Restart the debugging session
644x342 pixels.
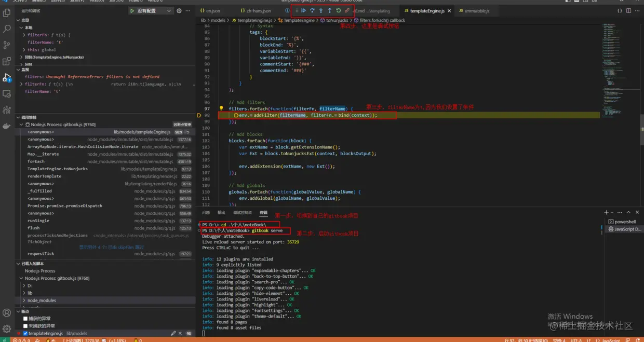pyautogui.click(x=338, y=10)
